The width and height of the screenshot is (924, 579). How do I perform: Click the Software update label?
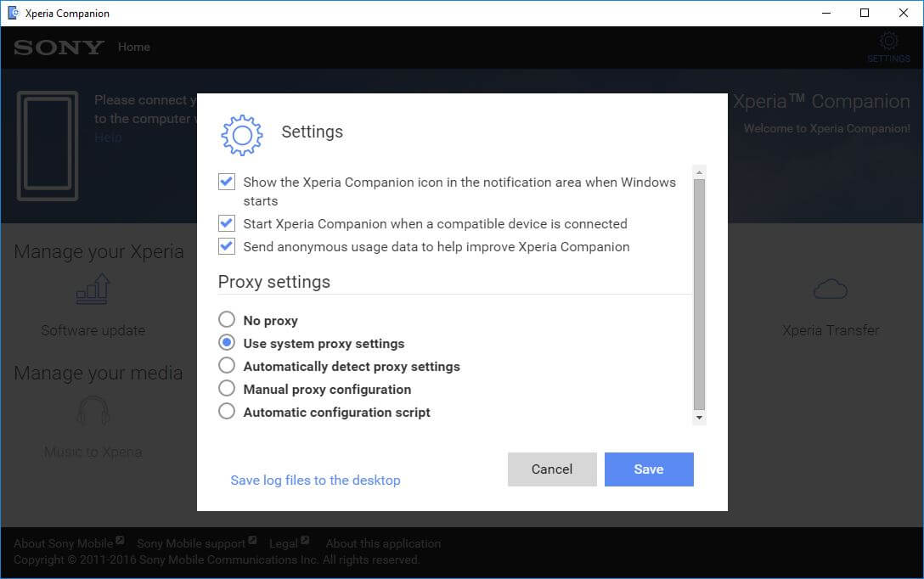coord(93,330)
